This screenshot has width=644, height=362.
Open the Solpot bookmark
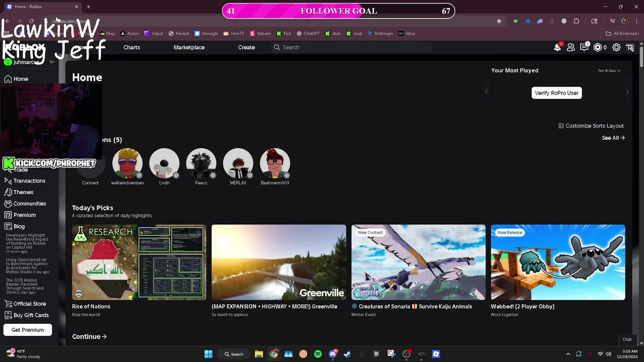pyautogui.click(x=153, y=34)
